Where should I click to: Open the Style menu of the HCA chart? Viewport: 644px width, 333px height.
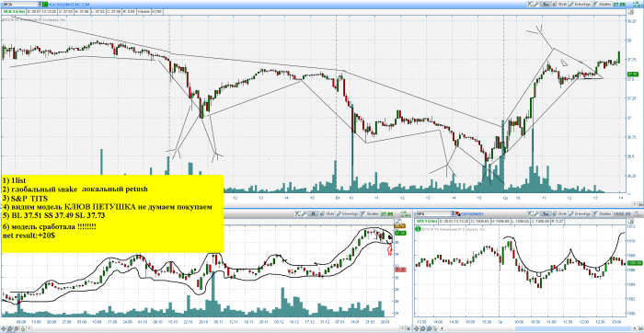pyautogui.click(x=559, y=4)
